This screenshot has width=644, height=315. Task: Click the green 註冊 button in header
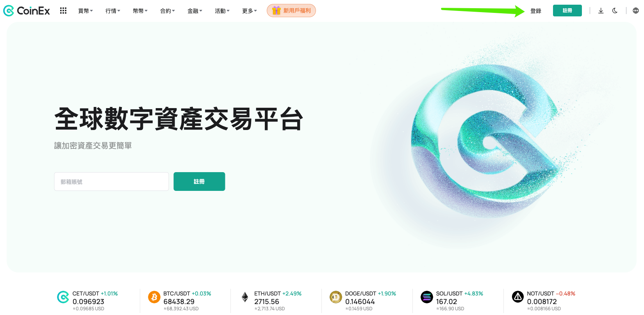[567, 11]
